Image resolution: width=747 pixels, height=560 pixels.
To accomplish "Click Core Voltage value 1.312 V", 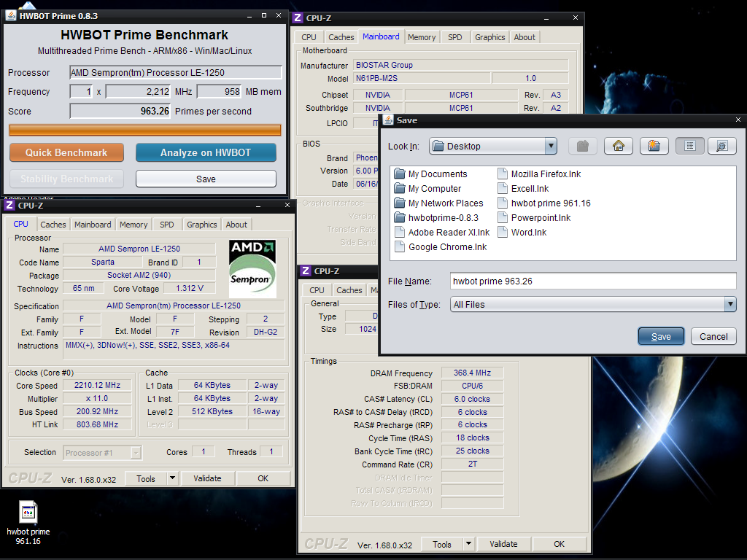I will [x=190, y=288].
